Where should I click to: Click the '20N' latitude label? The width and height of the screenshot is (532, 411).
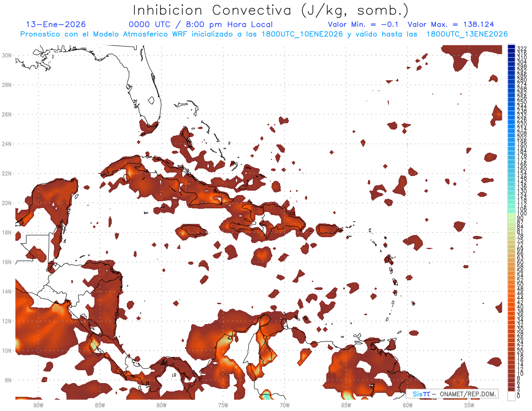pyautogui.click(x=8, y=203)
